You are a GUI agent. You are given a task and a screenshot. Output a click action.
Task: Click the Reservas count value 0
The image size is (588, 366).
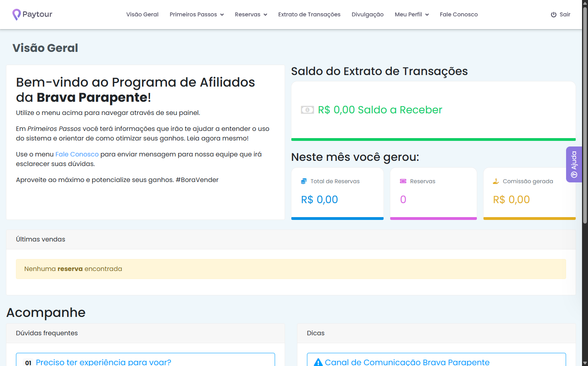click(x=403, y=200)
